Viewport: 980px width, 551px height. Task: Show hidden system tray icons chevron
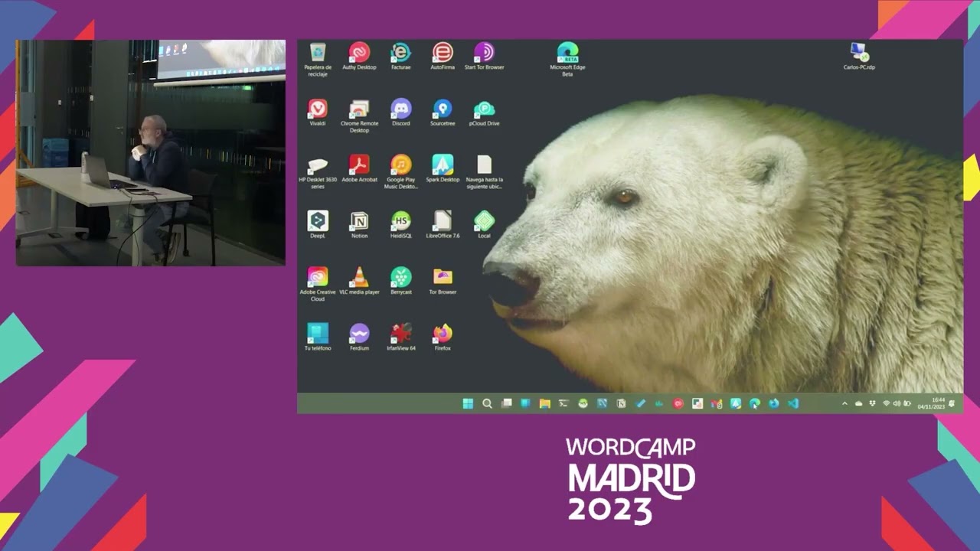[x=844, y=403]
